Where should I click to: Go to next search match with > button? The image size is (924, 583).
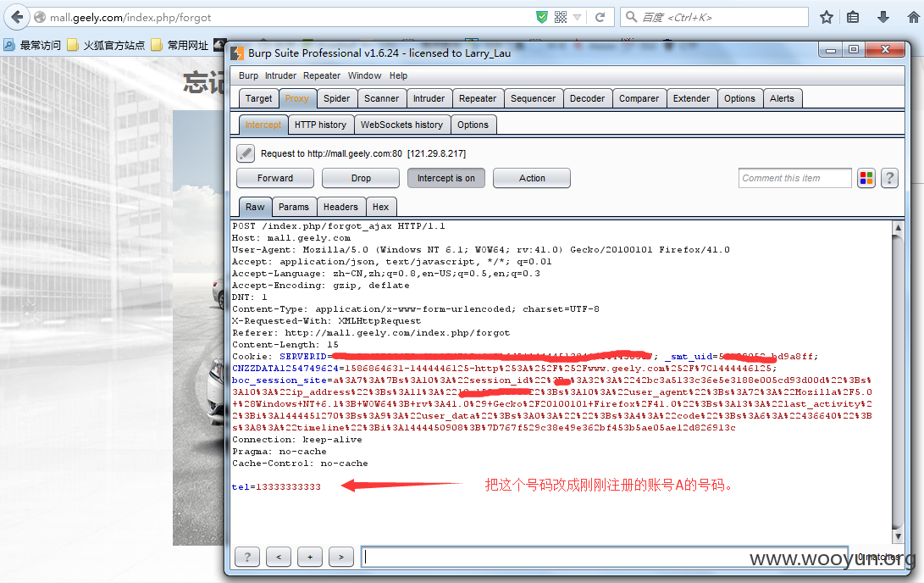coord(341,557)
